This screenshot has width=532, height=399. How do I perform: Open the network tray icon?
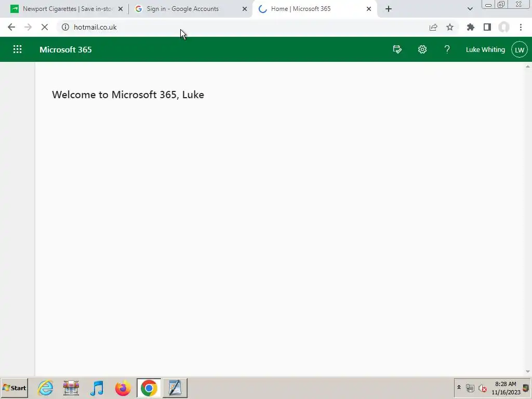tap(470, 388)
